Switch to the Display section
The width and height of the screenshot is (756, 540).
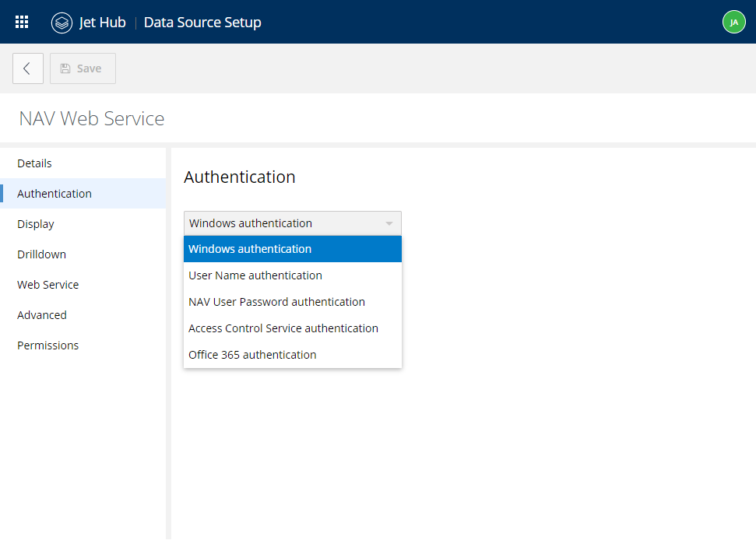tap(83, 224)
